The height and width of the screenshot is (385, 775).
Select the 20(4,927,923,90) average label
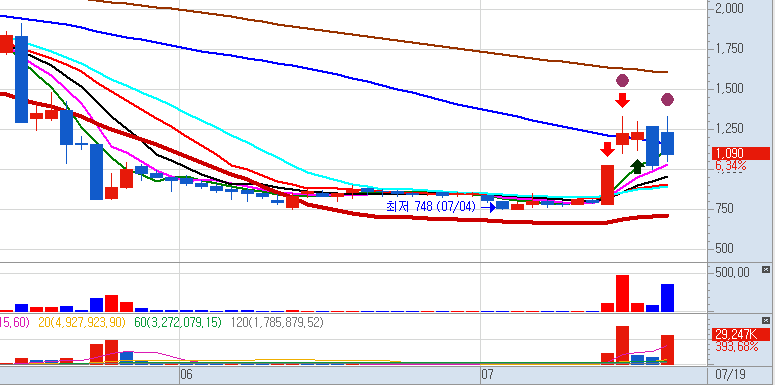[82, 323]
